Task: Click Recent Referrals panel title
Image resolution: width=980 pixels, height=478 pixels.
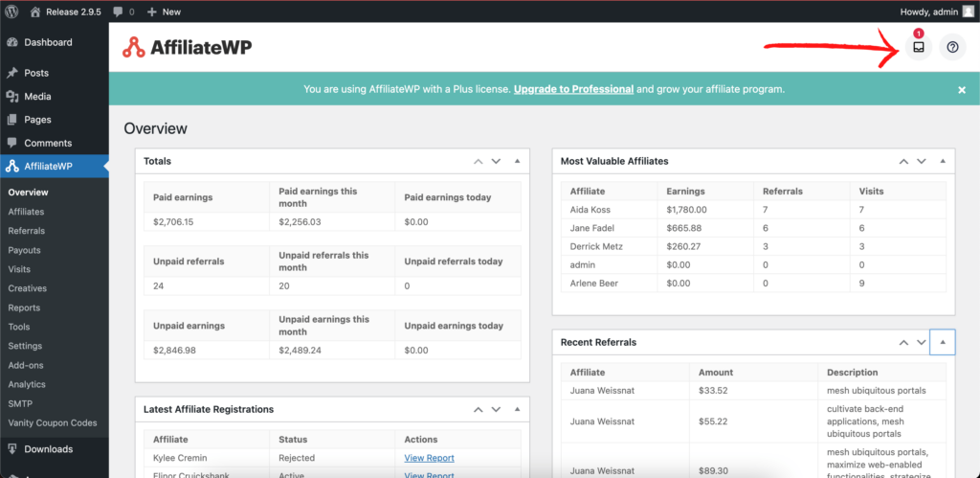Action: [599, 342]
